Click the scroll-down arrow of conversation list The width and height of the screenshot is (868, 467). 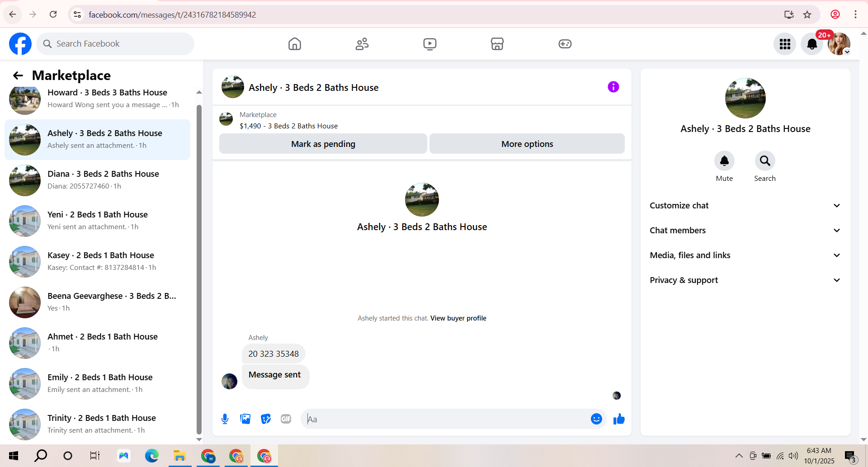(x=199, y=439)
